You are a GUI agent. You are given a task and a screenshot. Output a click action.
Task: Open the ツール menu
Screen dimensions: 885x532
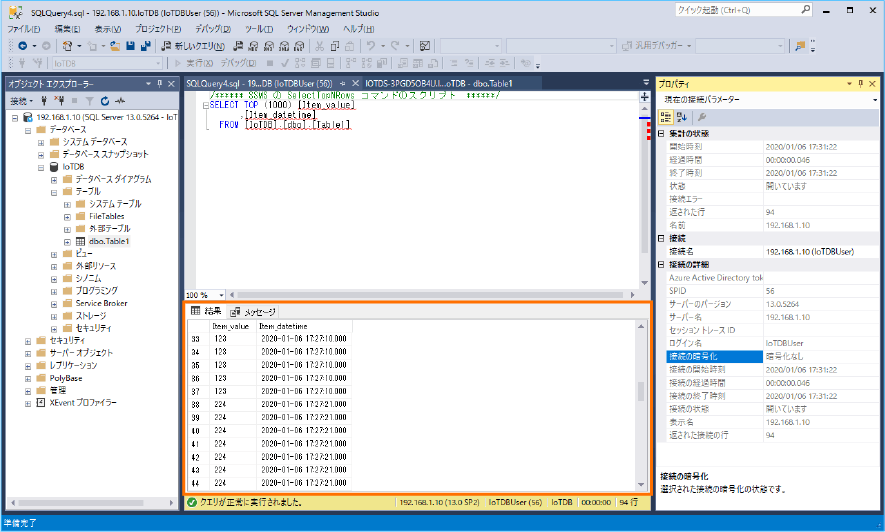pos(258,29)
